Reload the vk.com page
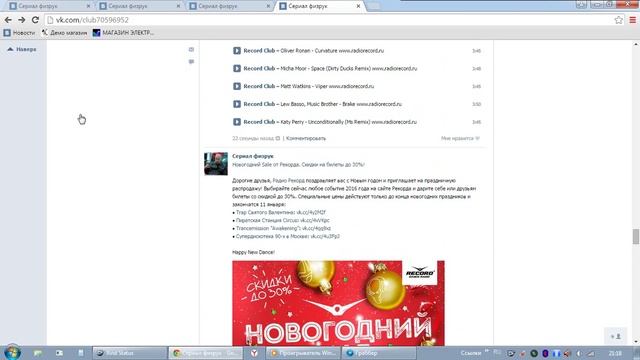Screen dimensions: 640x360 tap(35, 20)
